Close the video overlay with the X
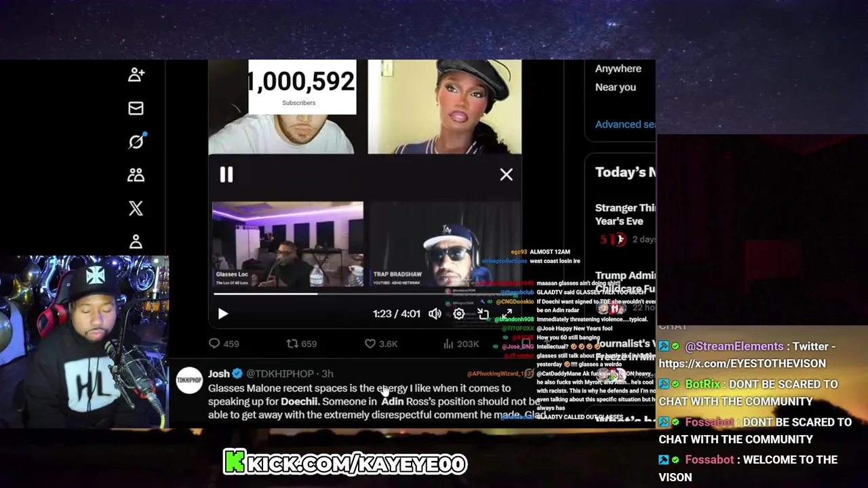 [506, 175]
